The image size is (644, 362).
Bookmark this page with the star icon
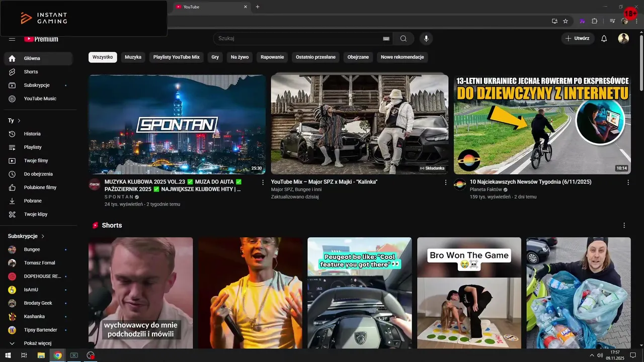(x=566, y=21)
